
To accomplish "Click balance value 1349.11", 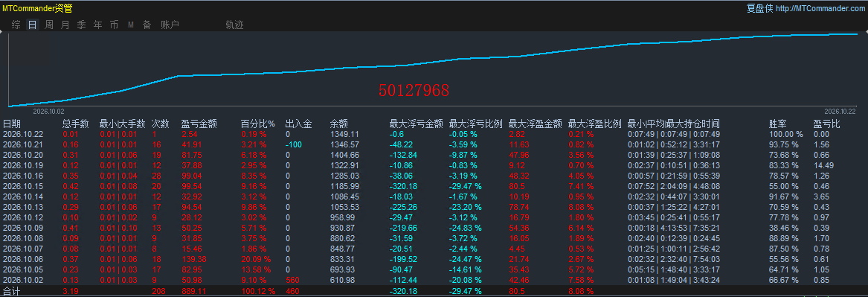I will [x=344, y=134].
